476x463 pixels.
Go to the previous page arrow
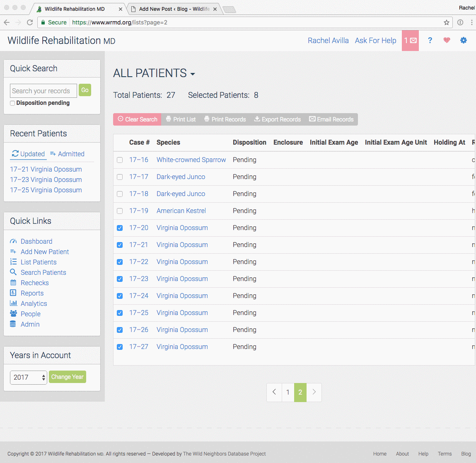coord(274,392)
